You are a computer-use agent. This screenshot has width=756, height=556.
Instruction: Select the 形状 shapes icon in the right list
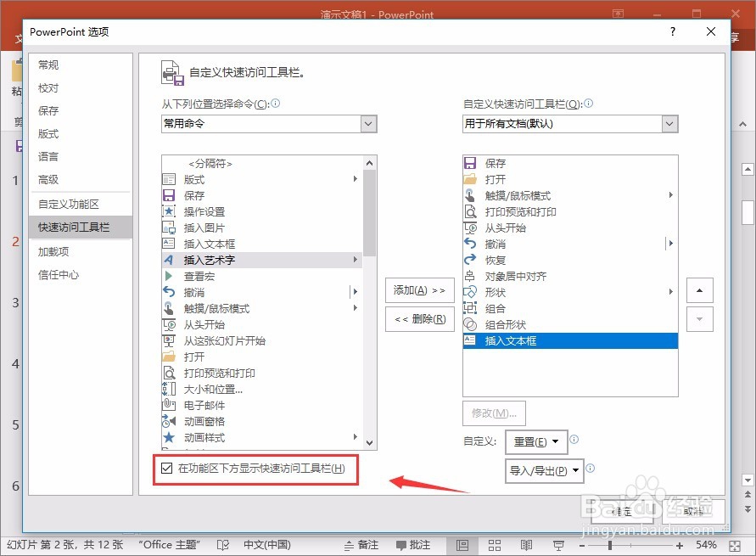click(470, 292)
